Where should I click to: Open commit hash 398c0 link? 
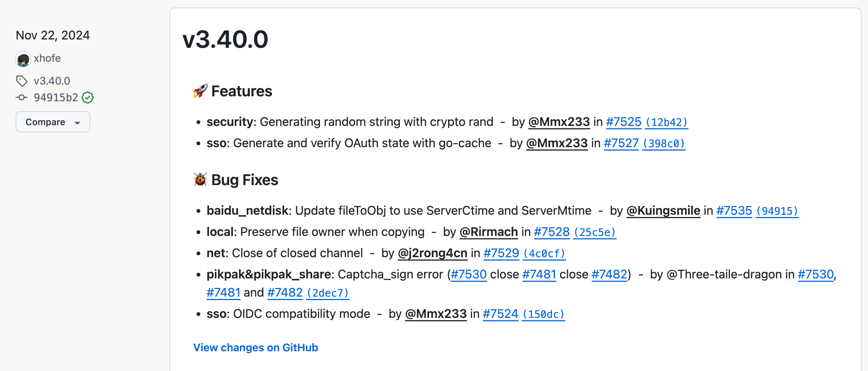[664, 143]
